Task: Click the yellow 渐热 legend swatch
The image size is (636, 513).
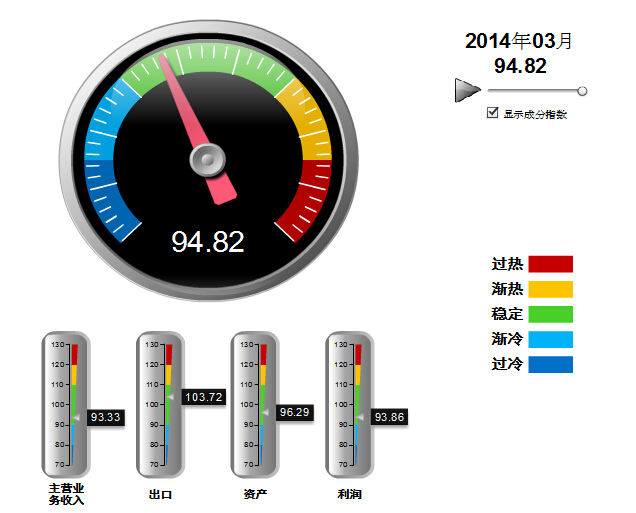Action: point(550,289)
